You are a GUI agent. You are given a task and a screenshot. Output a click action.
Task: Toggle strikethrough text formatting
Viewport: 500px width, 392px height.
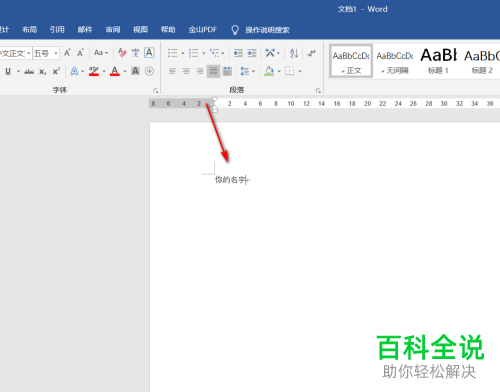(29, 71)
